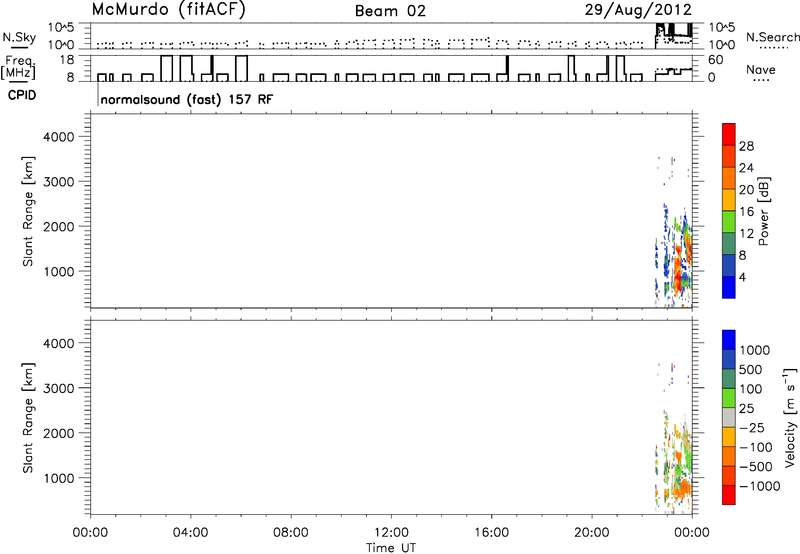800x554 pixels.
Task: Click the 'N.Search' legend label
Action: tap(772, 37)
